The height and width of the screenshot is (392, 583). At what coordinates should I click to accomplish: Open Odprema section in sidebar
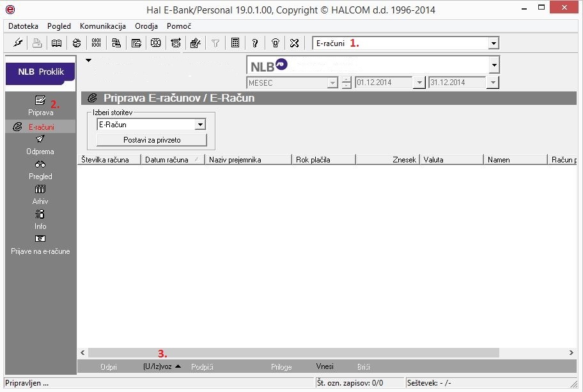pos(40,145)
